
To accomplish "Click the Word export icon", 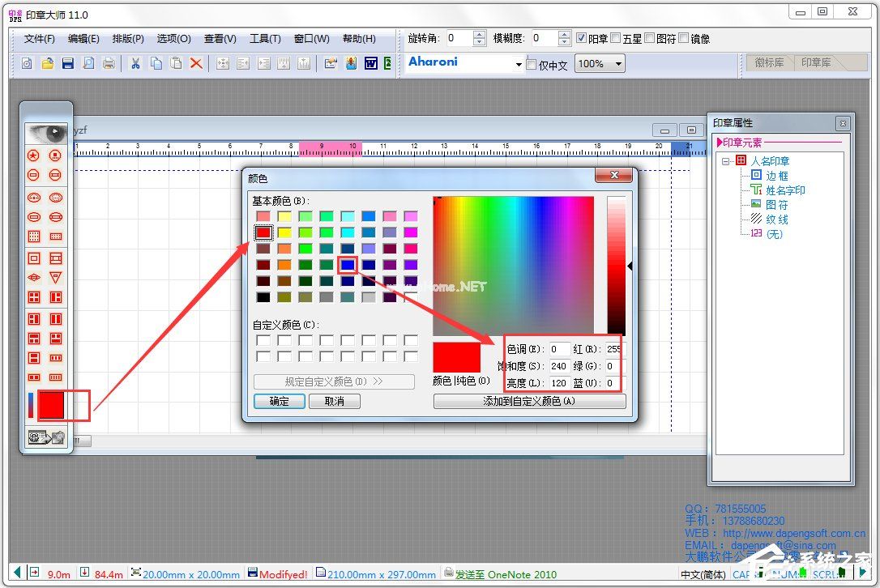I will [x=371, y=63].
